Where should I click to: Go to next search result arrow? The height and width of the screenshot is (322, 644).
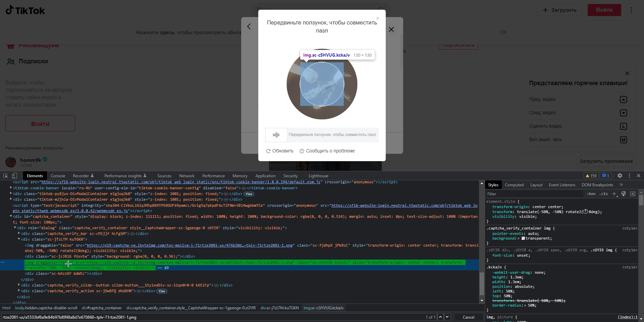tap(447, 317)
